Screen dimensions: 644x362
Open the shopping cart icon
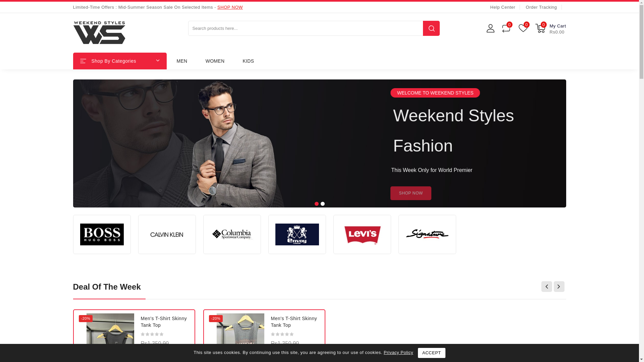(540, 28)
